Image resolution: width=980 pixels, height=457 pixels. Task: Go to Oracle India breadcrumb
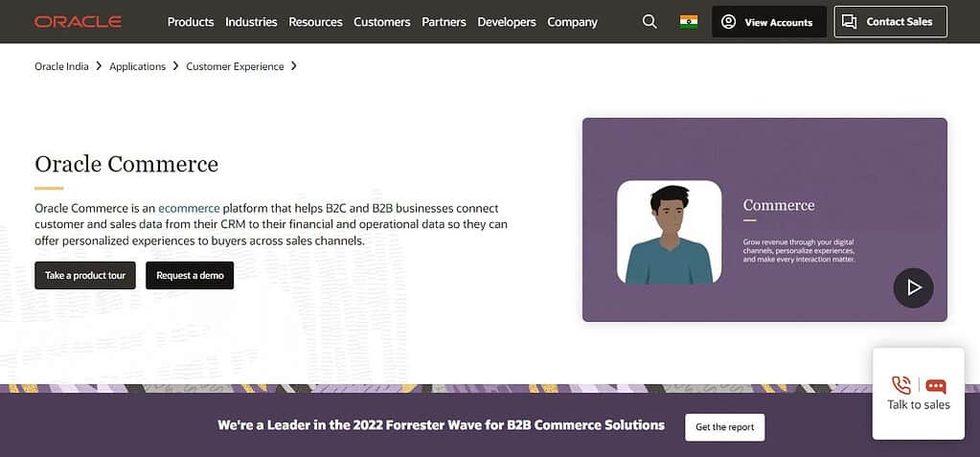pos(62,66)
